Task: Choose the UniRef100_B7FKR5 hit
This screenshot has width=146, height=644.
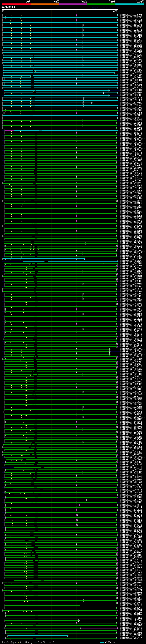Action: (131, 103)
